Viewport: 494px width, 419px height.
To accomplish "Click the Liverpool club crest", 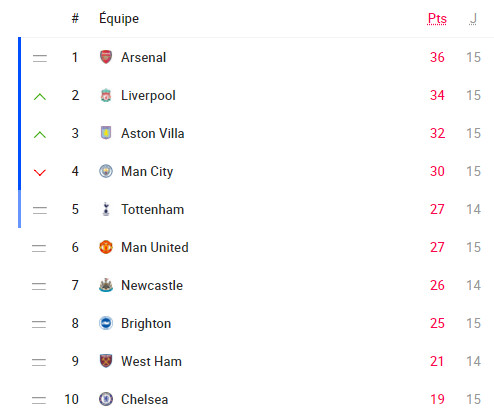I will coord(106,95).
